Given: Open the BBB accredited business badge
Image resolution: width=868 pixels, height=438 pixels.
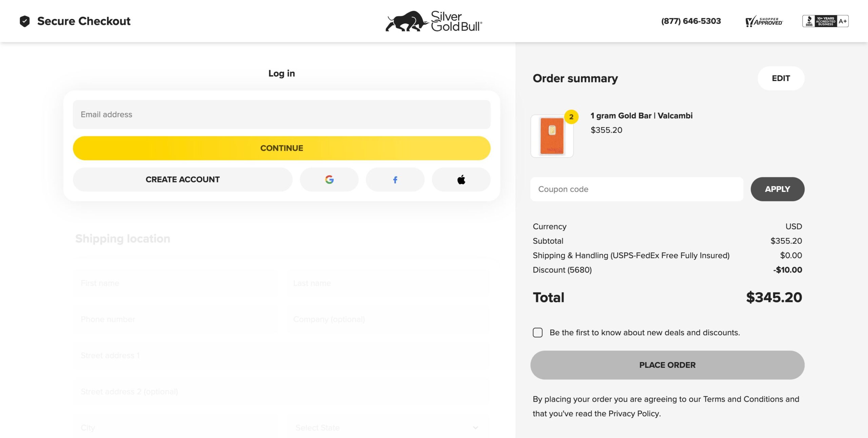Looking at the screenshot, I should (x=825, y=21).
